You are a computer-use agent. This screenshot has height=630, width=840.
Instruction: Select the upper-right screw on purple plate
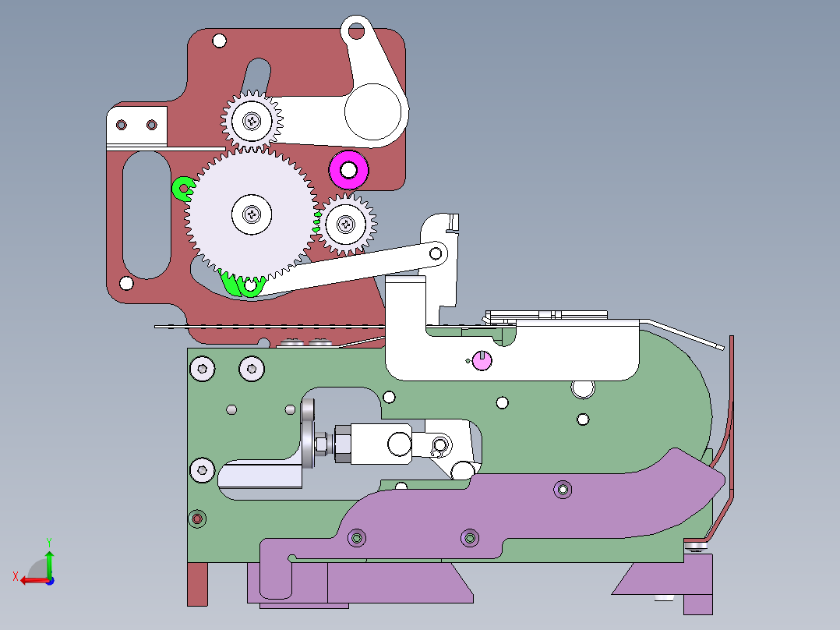[563, 490]
